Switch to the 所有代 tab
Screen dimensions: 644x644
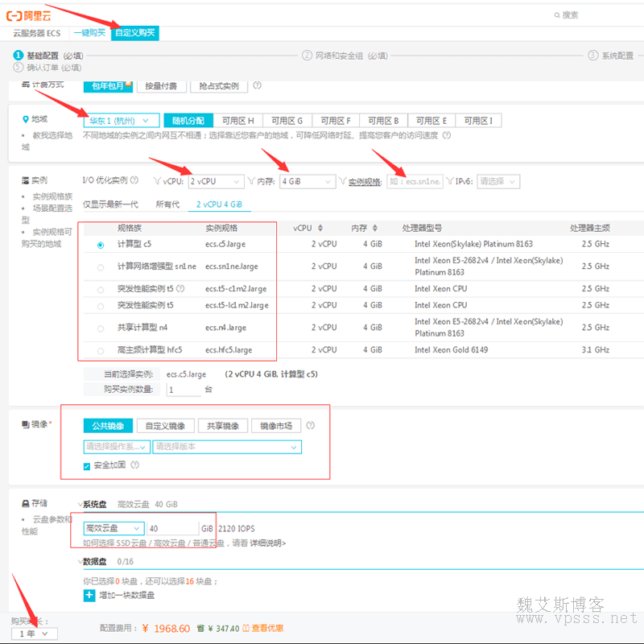pos(168,204)
